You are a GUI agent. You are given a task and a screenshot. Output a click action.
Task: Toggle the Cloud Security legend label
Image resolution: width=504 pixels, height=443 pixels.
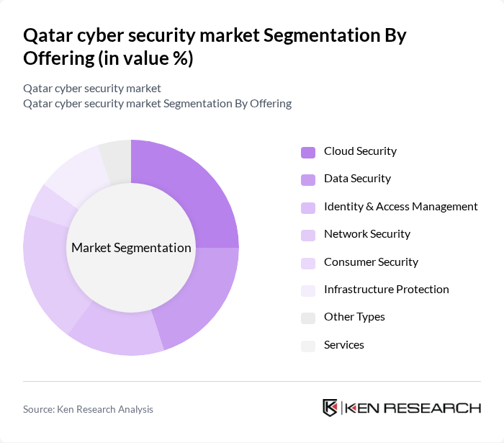pyautogui.click(x=360, y=151)
